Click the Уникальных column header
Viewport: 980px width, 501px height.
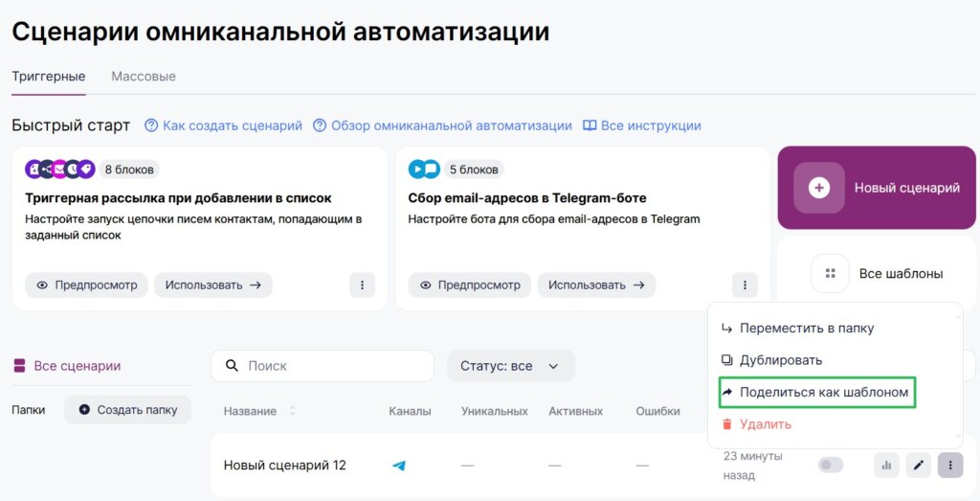pyautogui.click(x=495, y=412)
